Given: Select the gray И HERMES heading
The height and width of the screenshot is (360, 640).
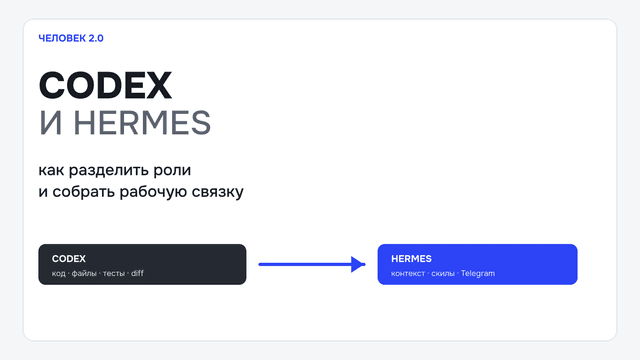Looking at the screenshot, I should (x=125, y=123).
